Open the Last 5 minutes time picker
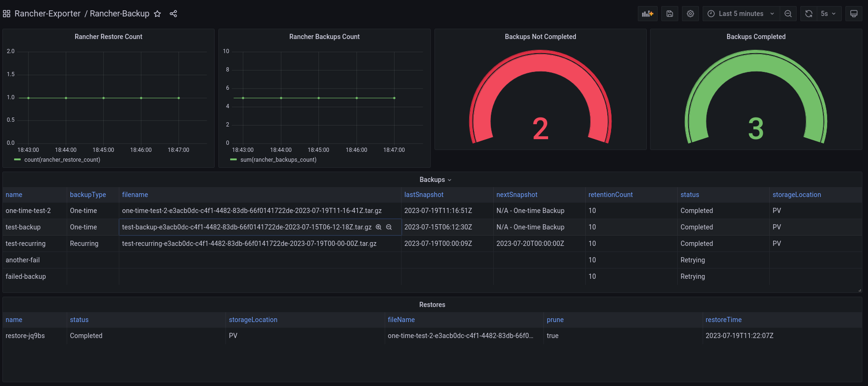868x386 pixels. click(741, 14)
